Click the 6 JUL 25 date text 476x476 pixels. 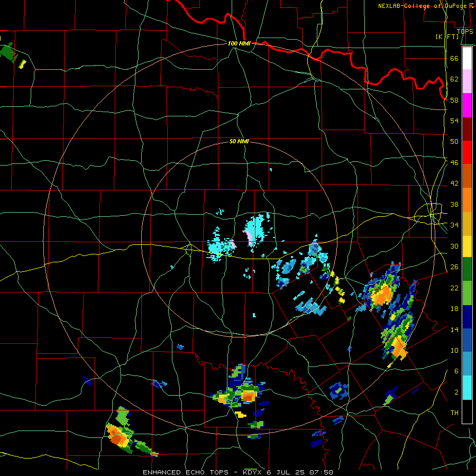[286, 472]
